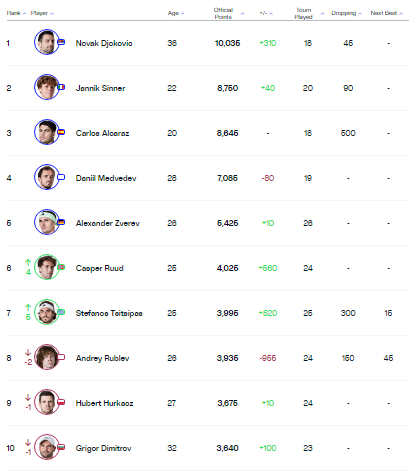The image size is (416, 472).
Task: Click the Spain flag beside Carlos Alcaraz
Action: point(61,132)
